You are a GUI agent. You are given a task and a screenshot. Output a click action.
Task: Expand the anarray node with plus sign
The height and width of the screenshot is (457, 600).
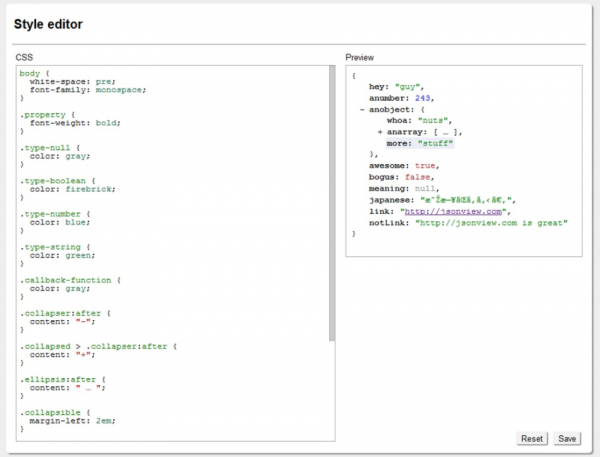point(380,132)
